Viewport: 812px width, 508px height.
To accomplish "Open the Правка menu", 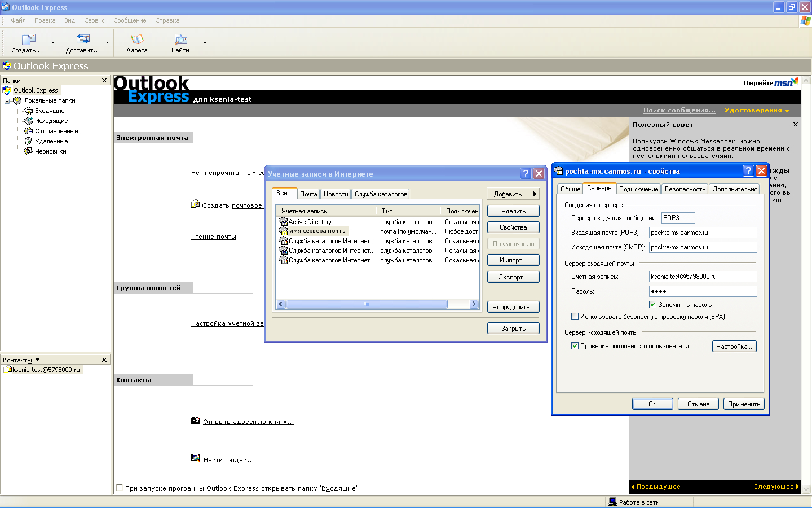I will pyautogui.click(x=45, y=20).
